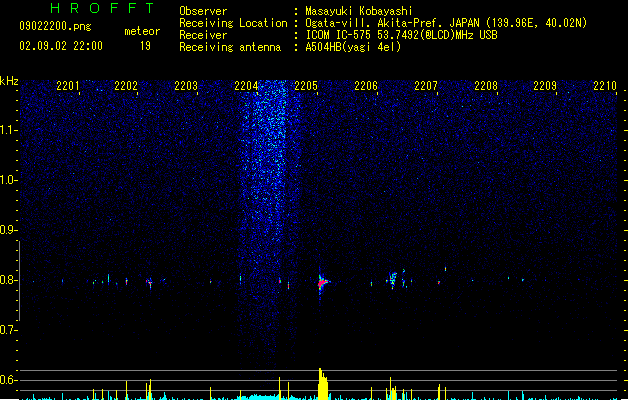Click the 2206 time marker
The image size is (629, 400).
point(366,85)
